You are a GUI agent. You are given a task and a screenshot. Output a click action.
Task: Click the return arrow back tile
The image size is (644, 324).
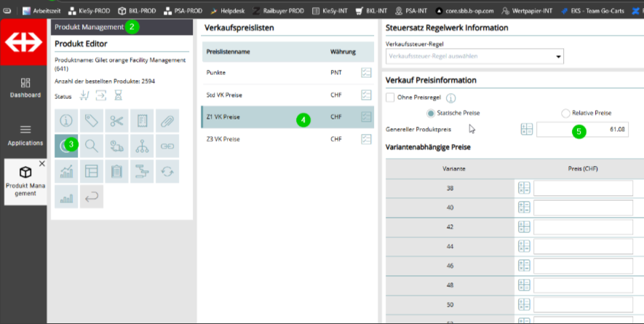pos(92,197)
